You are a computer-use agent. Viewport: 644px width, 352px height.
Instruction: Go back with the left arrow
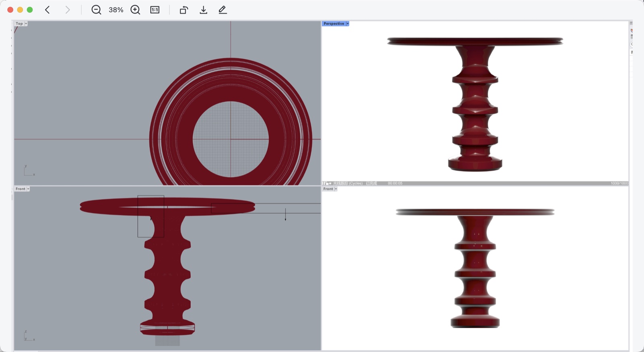click(x=47, y=10)
